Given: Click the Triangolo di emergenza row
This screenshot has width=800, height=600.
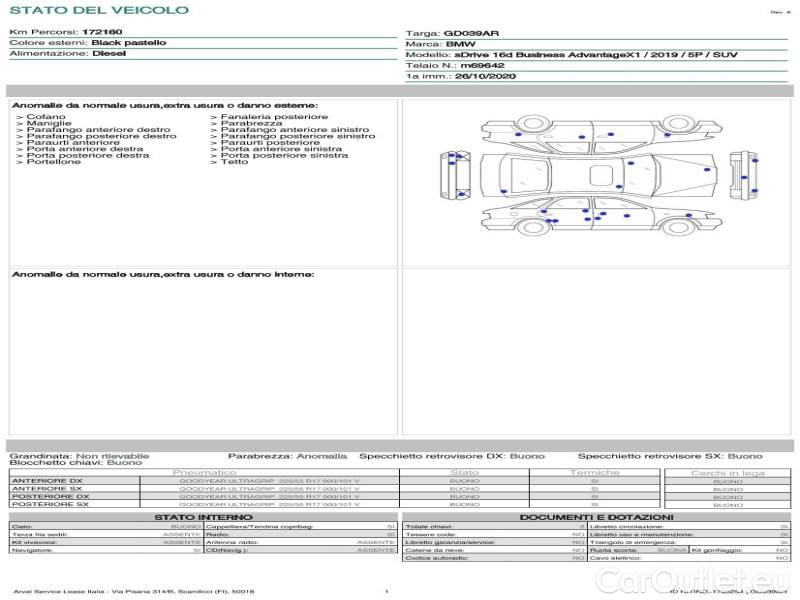Looking at the screenshot, I should (689, 542).
